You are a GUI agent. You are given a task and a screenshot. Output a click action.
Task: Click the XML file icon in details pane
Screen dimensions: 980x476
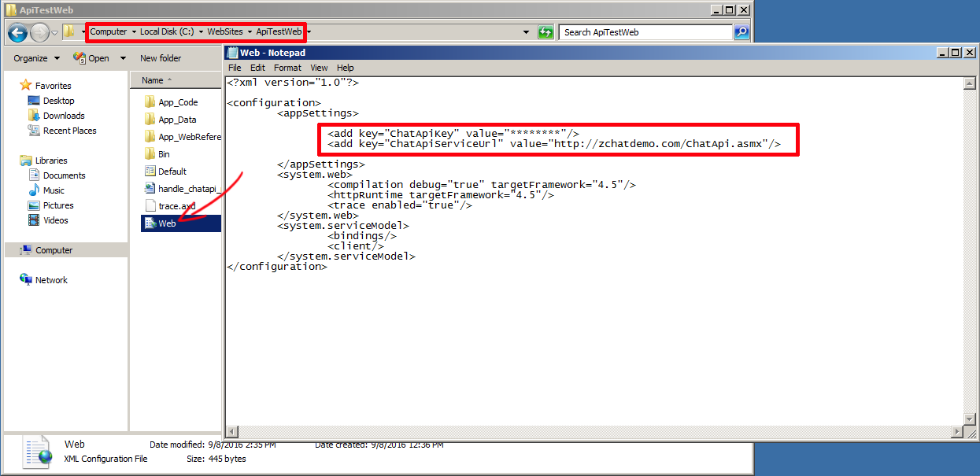click(38, 452)
